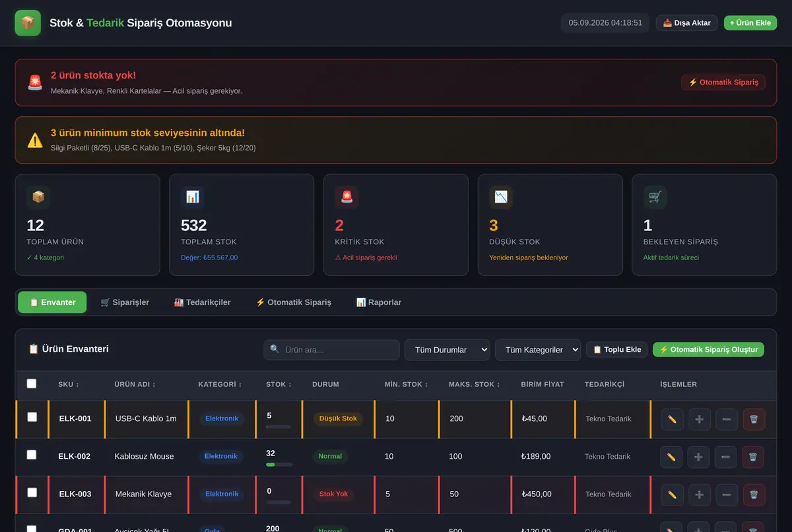Add a new product with + Ürün Ekle
The height and width of the screenshot is (532, 792).
tap(750, 23)
